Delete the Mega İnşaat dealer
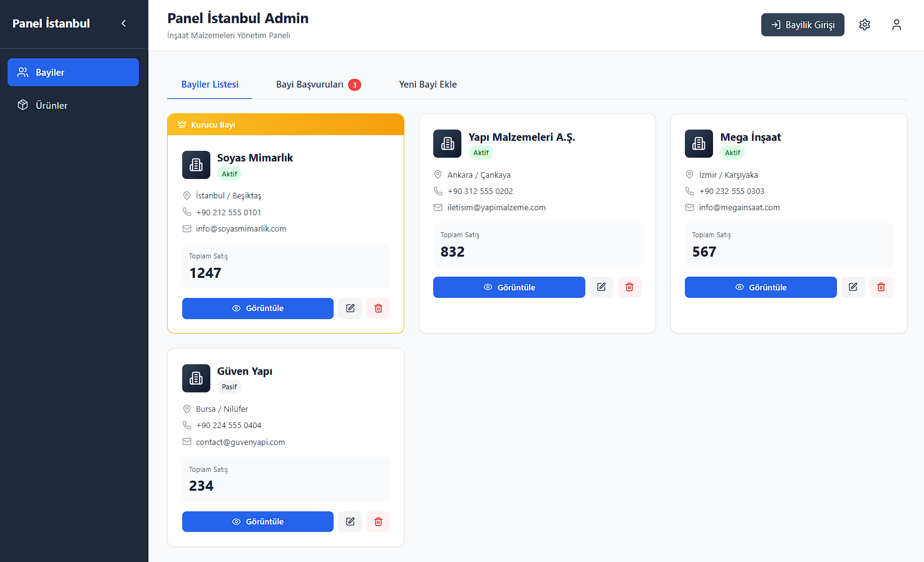This screenshot has height=562, width=924. tap(881, 287)
